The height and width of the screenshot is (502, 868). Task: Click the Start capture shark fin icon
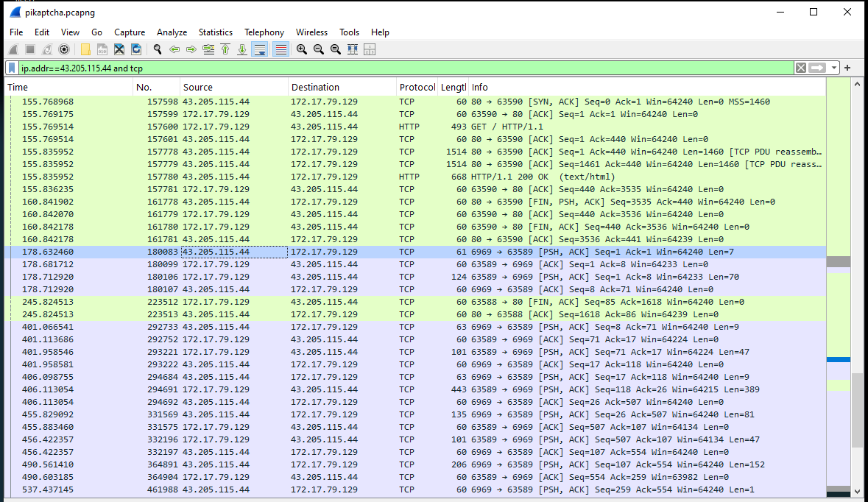(x=13, y=50)
